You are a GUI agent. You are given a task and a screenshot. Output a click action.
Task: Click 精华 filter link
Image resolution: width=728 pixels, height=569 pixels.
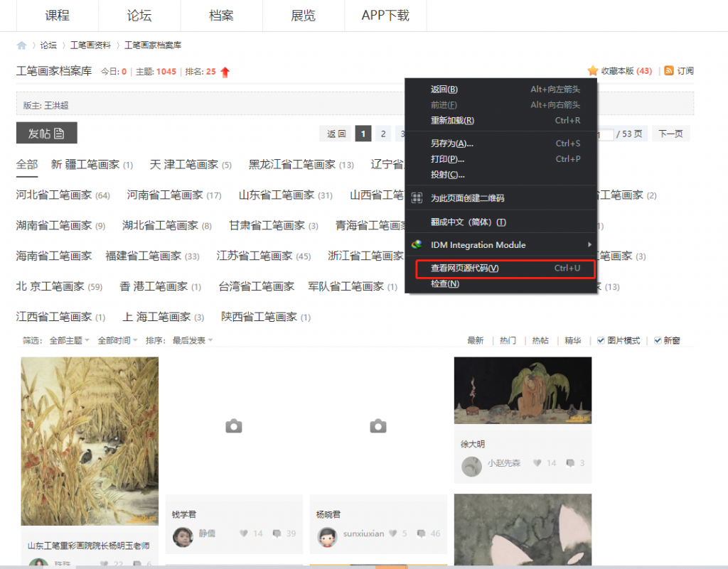click(x=572, y=340)
